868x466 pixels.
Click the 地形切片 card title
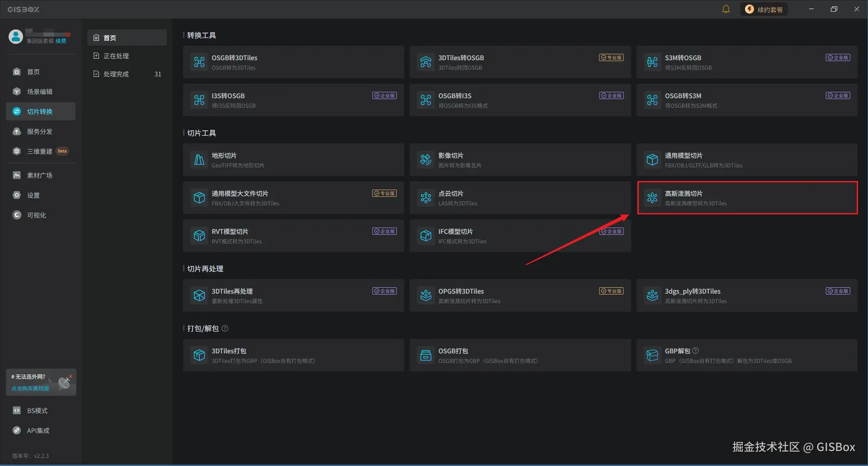224,155
